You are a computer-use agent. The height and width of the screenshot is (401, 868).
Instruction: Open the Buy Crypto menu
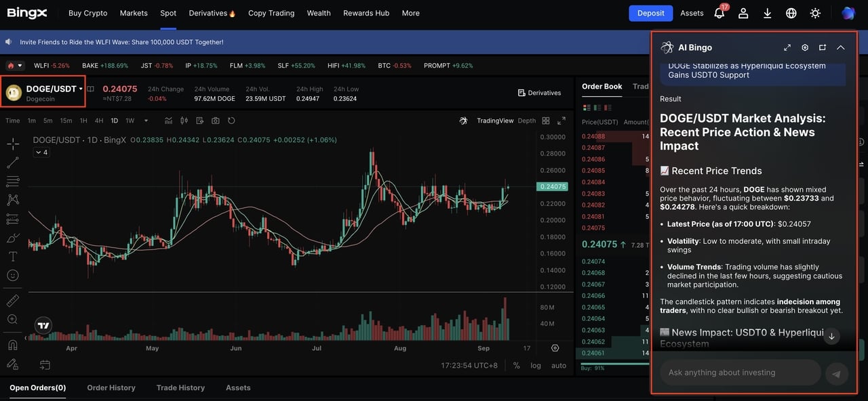(88, 13)
